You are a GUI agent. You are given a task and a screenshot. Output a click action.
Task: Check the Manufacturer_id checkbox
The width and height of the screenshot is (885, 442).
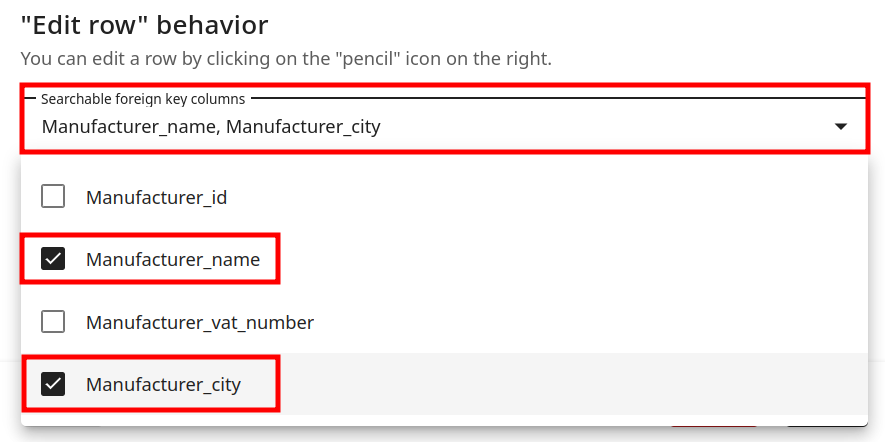pyautogui.click(x=53, y=197)
